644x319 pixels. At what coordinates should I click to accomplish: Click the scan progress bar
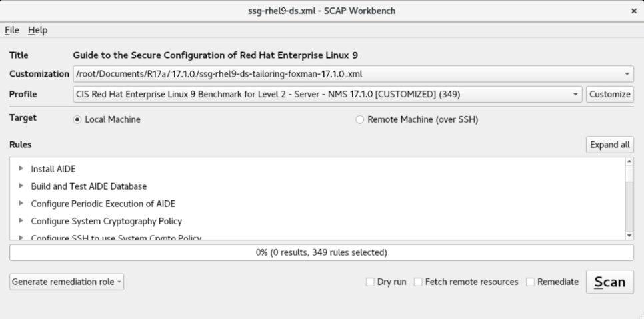321,252
